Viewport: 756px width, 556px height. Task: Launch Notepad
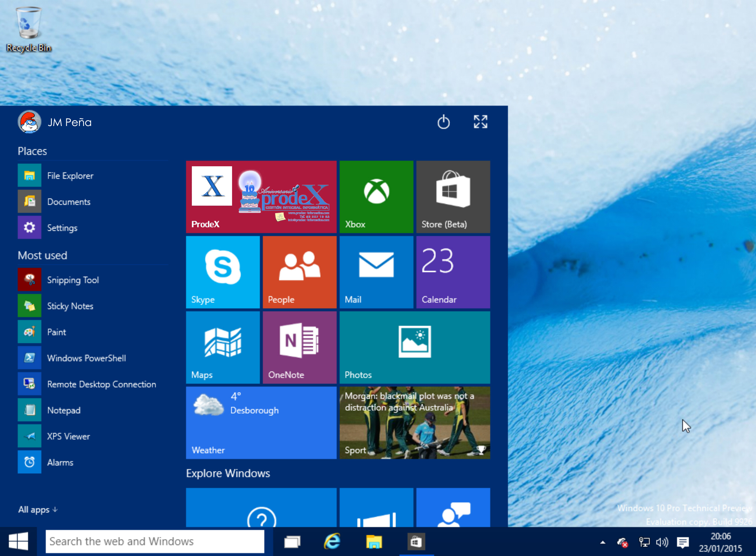pyautogui.click(x=93, y=410)
